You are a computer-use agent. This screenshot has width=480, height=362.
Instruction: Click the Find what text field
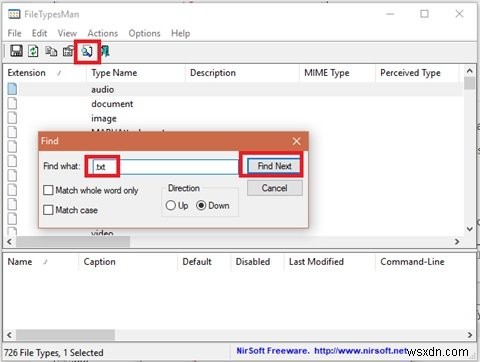166,166
